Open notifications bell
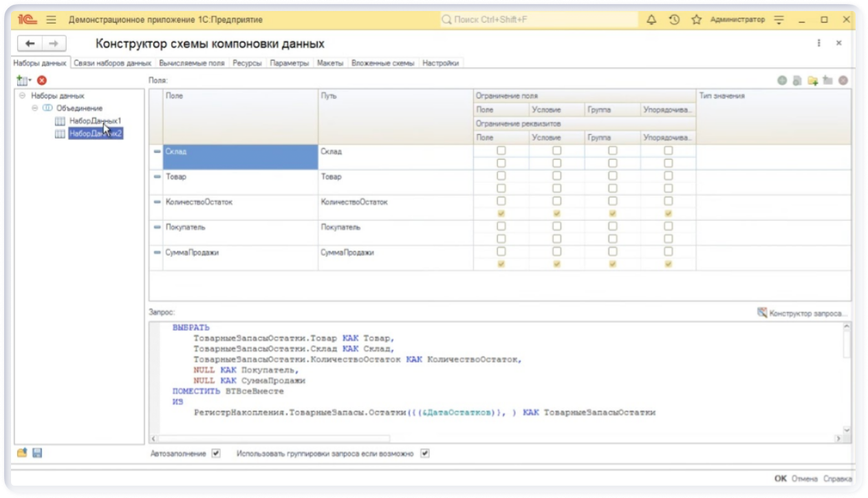Viewport: 868px width, 498px height. coord(652,20)
